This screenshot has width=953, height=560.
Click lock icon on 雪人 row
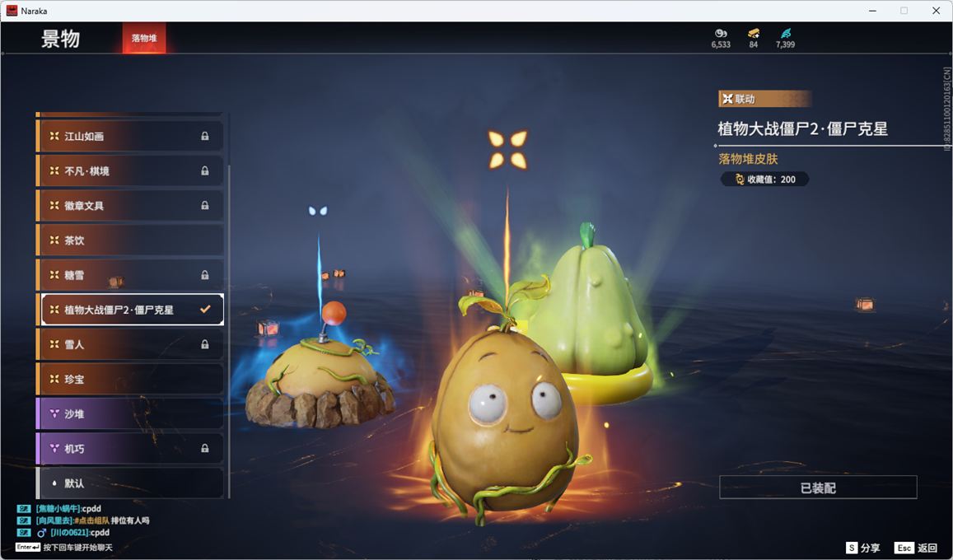(x=205, y=344)
